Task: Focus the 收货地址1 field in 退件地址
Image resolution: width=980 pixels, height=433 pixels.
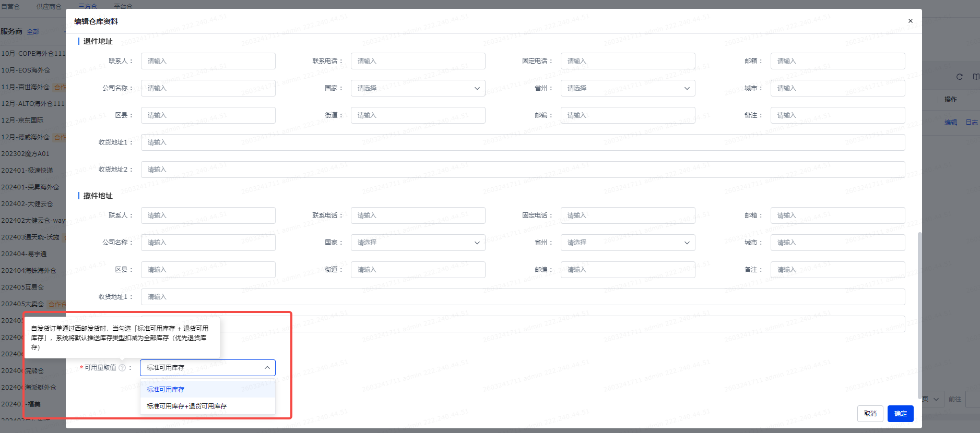Action: (x=523, y=142)
